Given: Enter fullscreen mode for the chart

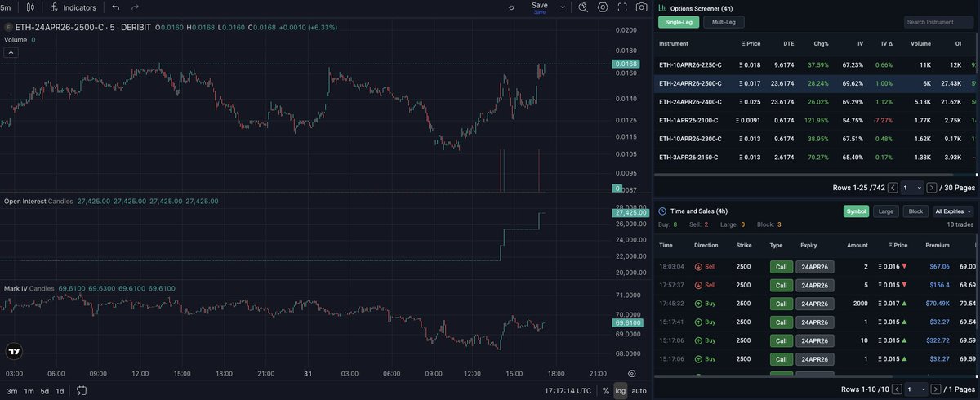Looking at the screenshot, I should [622, 7].
